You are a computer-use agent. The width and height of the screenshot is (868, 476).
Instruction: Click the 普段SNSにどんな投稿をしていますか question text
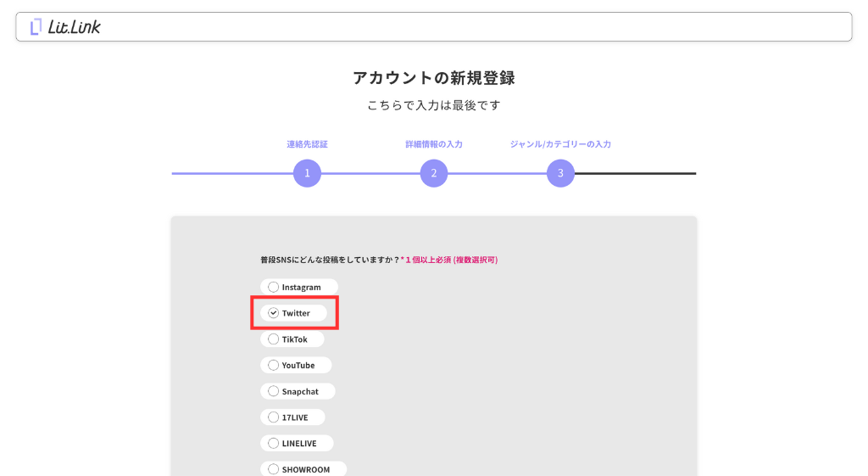330,260
